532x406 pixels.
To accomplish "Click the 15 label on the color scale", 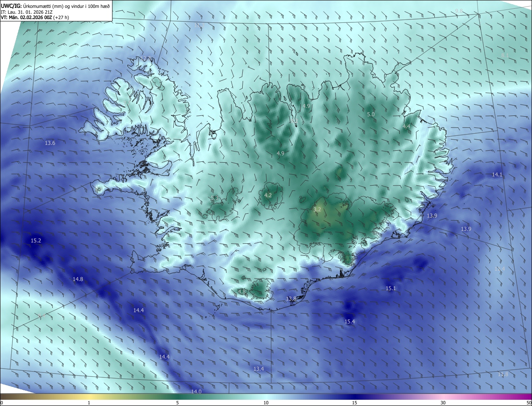I will (x=355, y=403).
